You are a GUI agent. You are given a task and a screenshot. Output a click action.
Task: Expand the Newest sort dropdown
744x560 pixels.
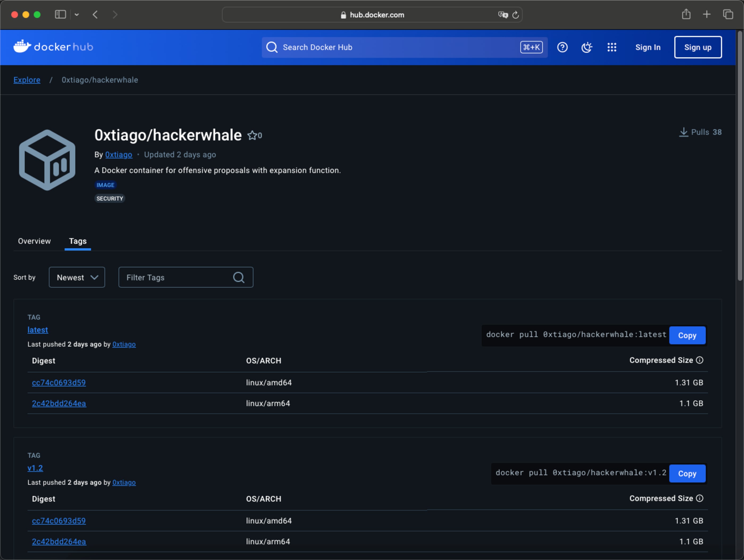[77, 277]
